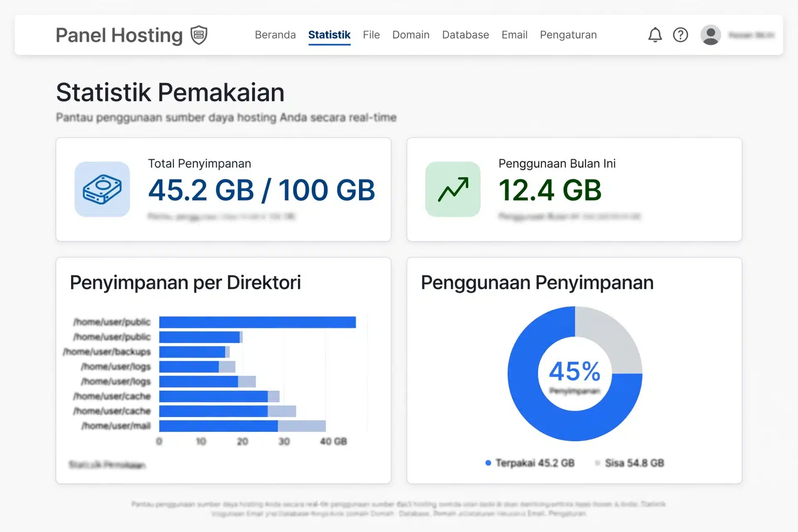Click the "Sisa 54.8 GB" legend text

pyautogui.click(x=634, y=463)
